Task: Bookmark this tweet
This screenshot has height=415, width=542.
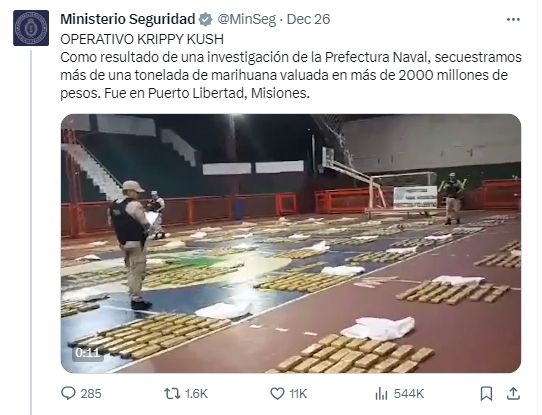Action: 487,394
